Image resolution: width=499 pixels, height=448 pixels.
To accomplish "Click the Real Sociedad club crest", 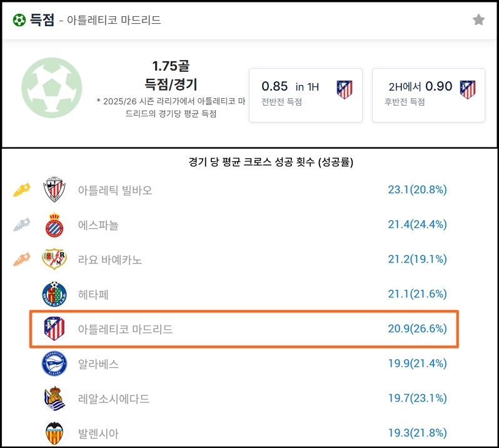I will pos(54,399).
